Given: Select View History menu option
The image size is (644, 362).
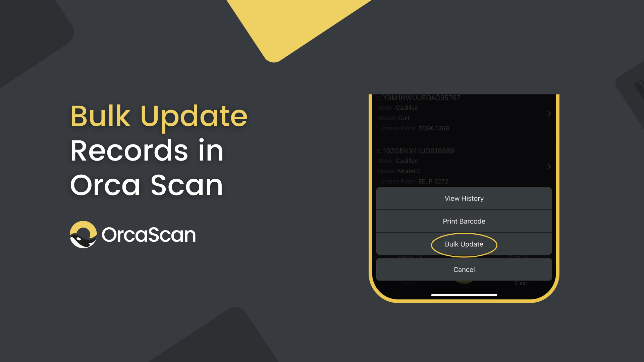Looking at the screenshot, I should [464, 198].
